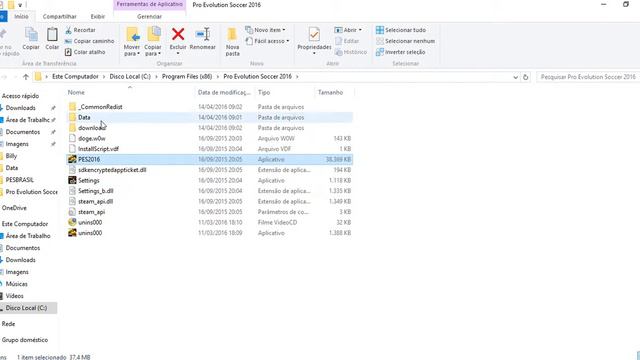Screen dimensions: 640x360
Task: Select Disco Local (C:) in navigation pane
Action: [x=26, y=308]
